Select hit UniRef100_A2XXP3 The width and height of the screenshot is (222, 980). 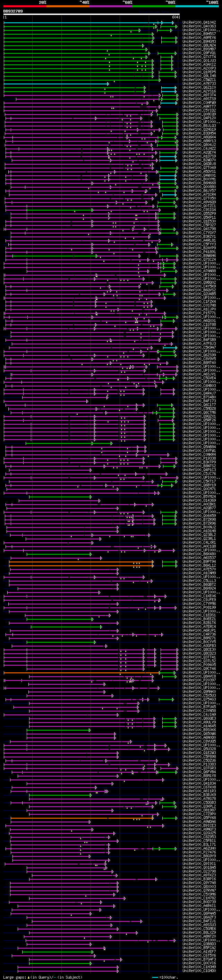click(x=199, y=68)
